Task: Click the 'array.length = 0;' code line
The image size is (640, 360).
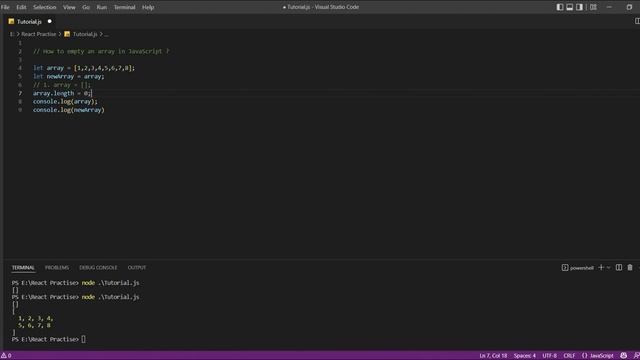Action: [62, 93]
